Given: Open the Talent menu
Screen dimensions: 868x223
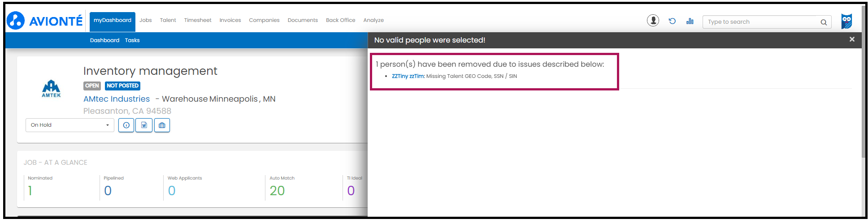Looking at the screenshot, I should coord(168,20).
